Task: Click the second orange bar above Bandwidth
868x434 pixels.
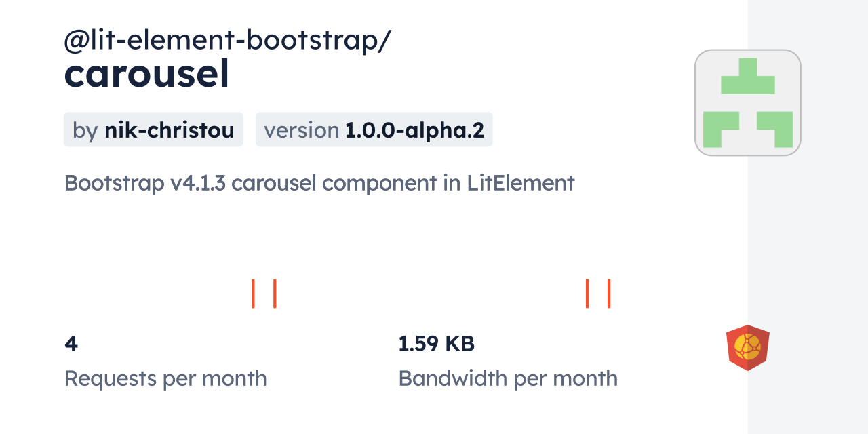Action: 609,294
